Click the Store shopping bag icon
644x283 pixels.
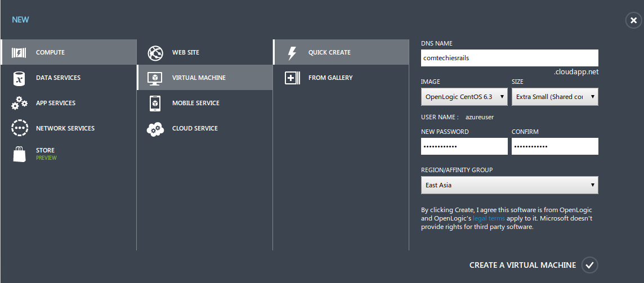(x=20, y=153)
